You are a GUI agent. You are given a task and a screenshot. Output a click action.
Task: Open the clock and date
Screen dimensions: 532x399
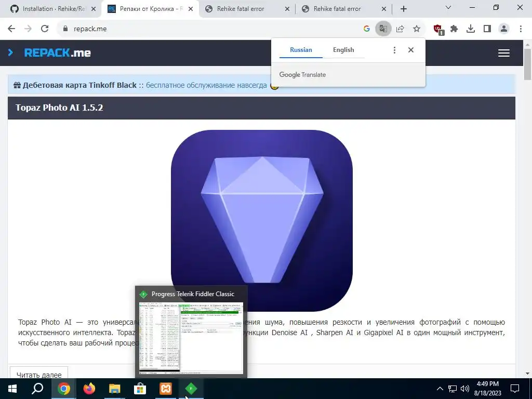(x=488, y=389)
